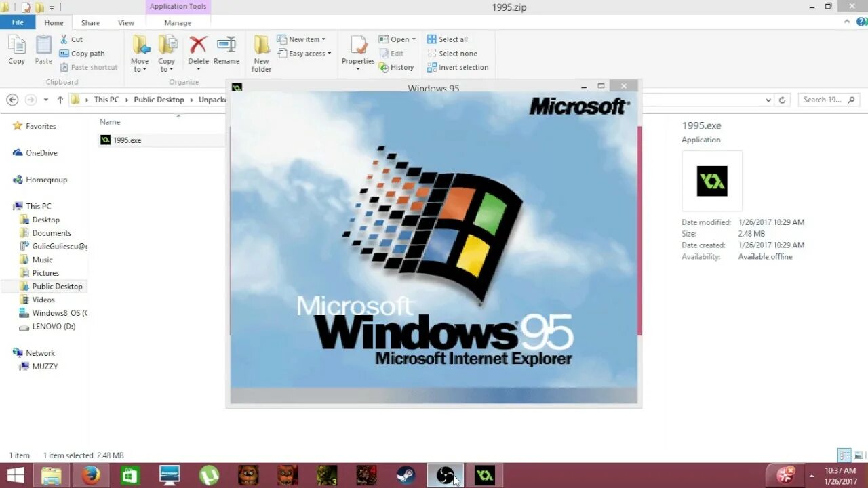The width and height of the screenshot is (868, 488).
Task: Open file Properties
Action: coord(358,54)
